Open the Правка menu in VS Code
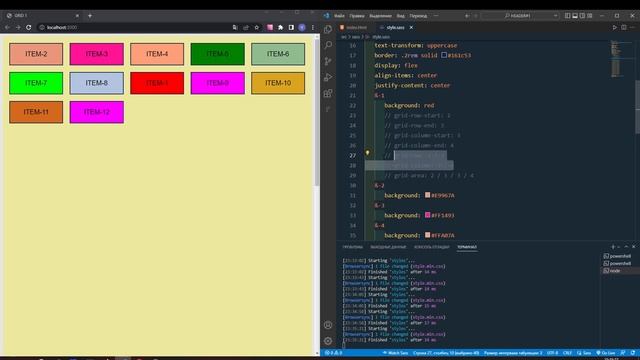This screenshot has width=640, height=360. click(357, 16)
